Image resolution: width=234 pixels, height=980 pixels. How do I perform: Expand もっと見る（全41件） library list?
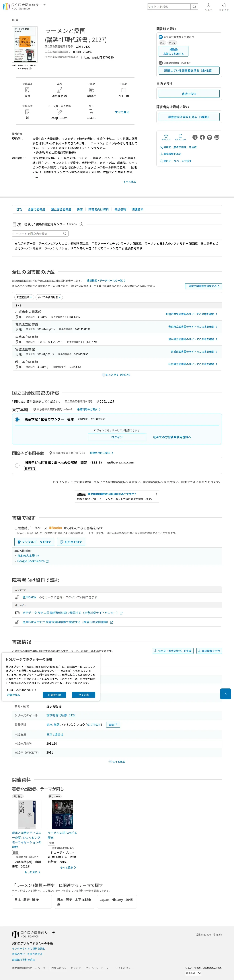click(x=116, y=375)
